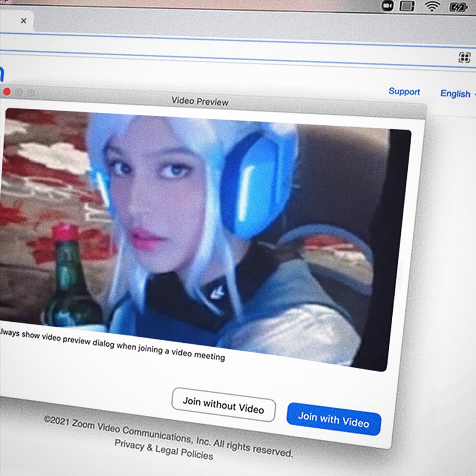Click the Wi-Fi icon in the menu bar

click(432, 6)
